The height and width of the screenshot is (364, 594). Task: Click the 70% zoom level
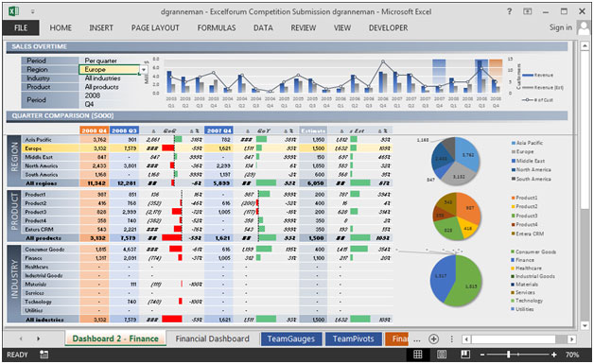point(572,355)
